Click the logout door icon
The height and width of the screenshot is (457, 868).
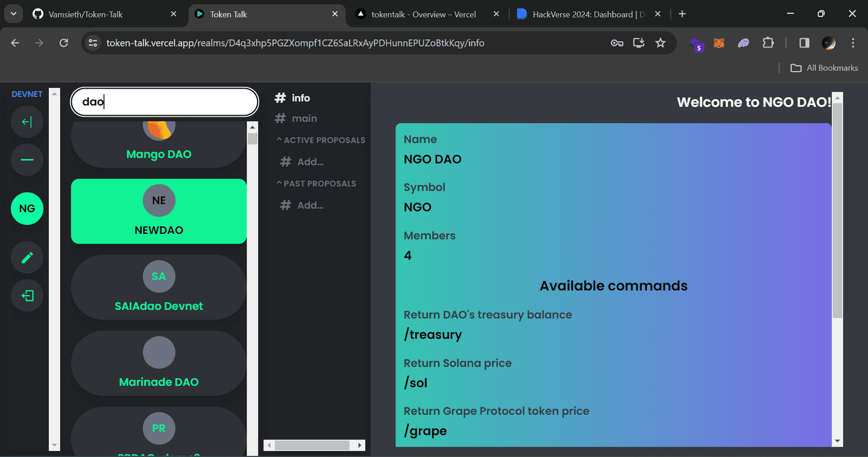(x=27, y=295)
